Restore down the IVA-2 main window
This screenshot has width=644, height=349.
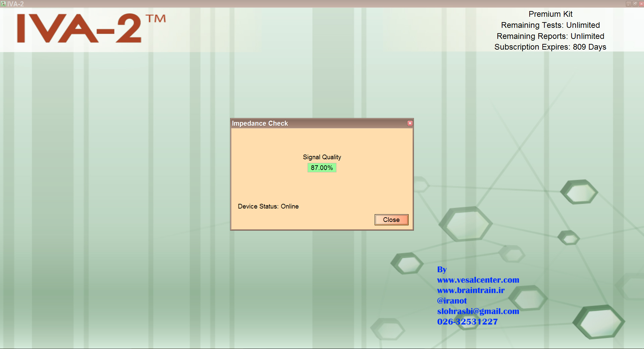click(x=635, y=4)
